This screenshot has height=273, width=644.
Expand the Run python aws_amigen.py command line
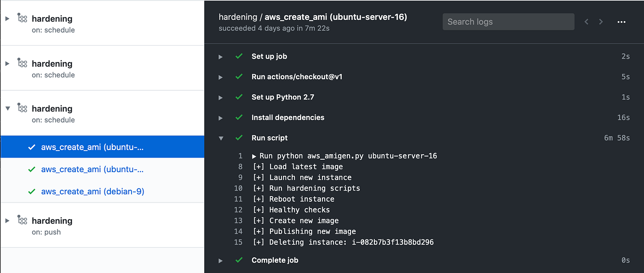pos(254,156)
